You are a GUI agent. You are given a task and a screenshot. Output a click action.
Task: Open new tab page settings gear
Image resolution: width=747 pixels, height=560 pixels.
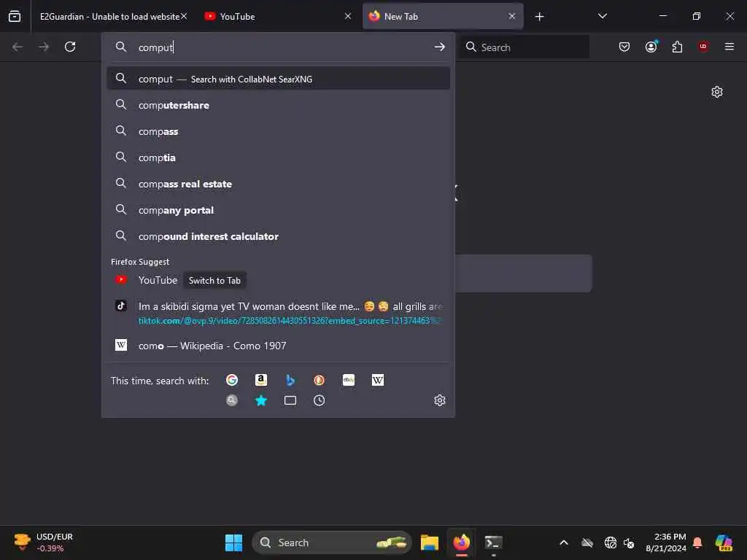click(x=716, y=92)
